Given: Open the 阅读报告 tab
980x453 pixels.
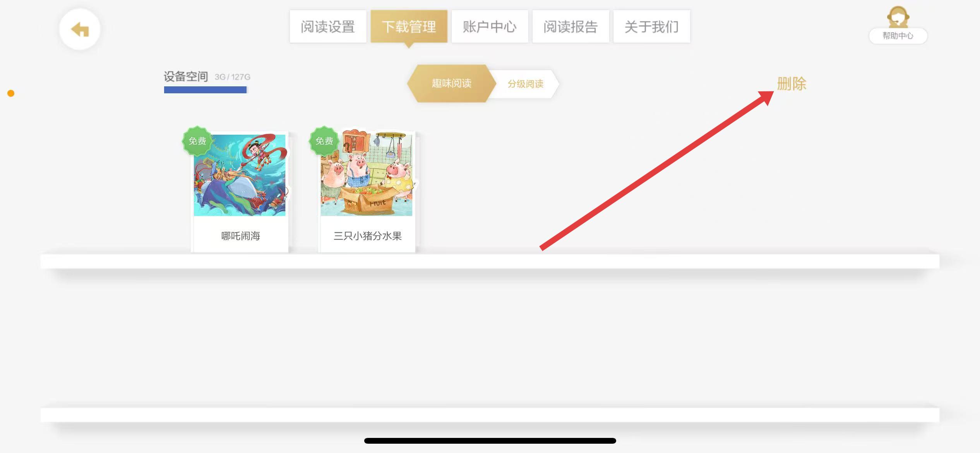Looking at the screenshot, I should pos(571,27).
